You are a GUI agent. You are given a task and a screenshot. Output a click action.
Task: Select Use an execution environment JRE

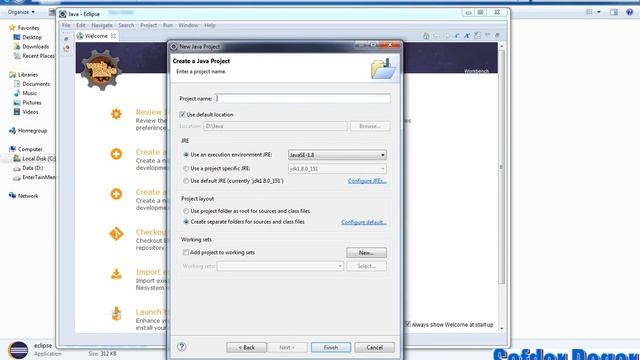(x=186, y=155)
